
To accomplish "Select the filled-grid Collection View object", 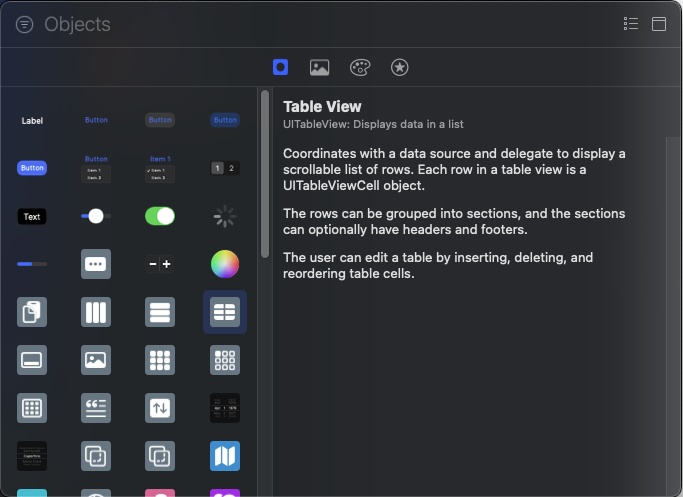I will [x=160, y=360].
